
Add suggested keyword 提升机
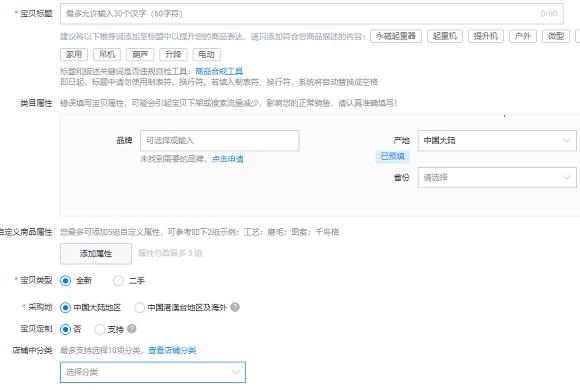click(486, 36)
